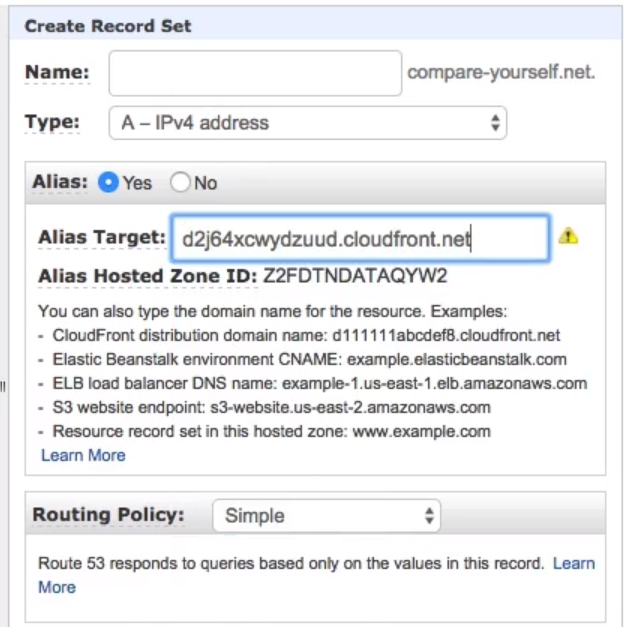Click the yellow warning icon beside Alias Target
The image size is (624, 627).
pyautogui.click(x=568, y=236)
